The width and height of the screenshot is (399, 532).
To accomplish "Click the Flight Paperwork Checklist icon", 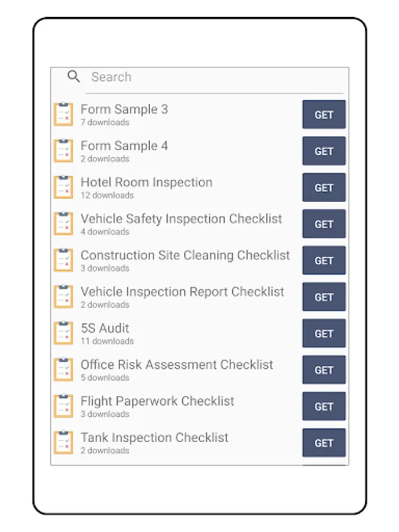I will click(x=63, y=406).
